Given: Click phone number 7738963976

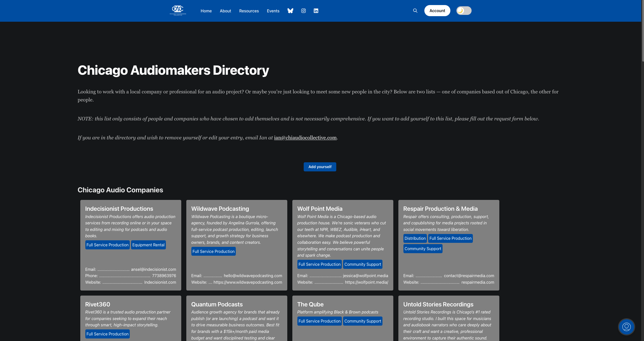Looking at the screenshot, I should (164, 276).
